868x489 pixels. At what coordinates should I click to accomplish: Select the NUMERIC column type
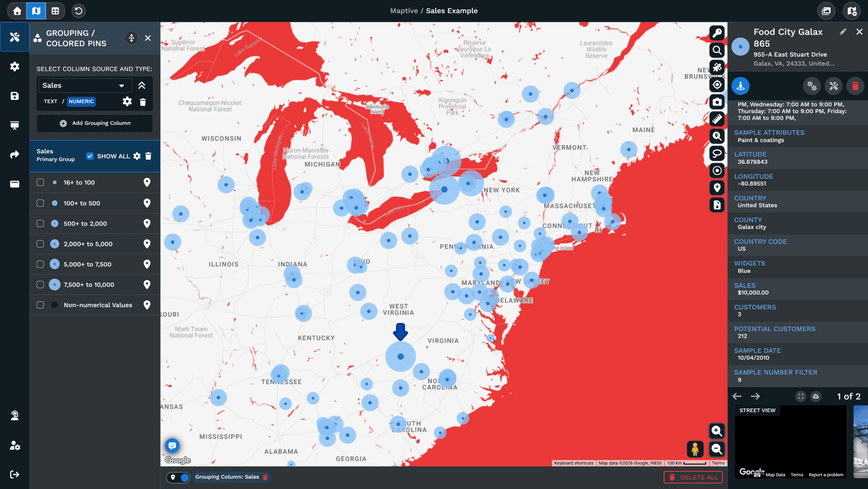[x=81, y=101]
